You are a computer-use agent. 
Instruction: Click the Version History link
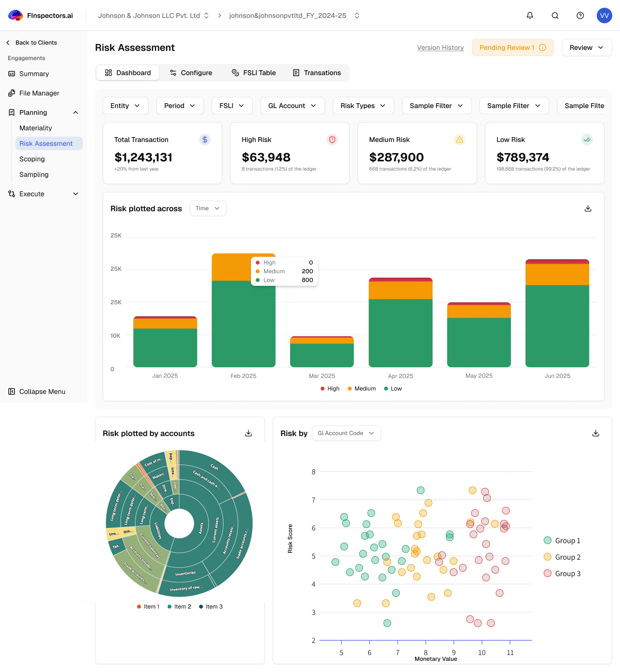coord(440,47)
